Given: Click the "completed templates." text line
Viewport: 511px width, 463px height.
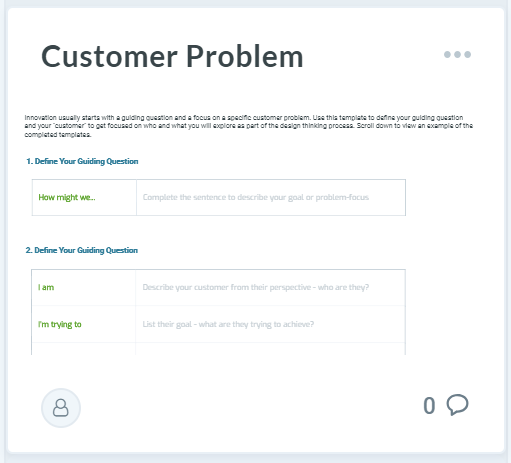Looking at the screenshot, I should [58, 135].
